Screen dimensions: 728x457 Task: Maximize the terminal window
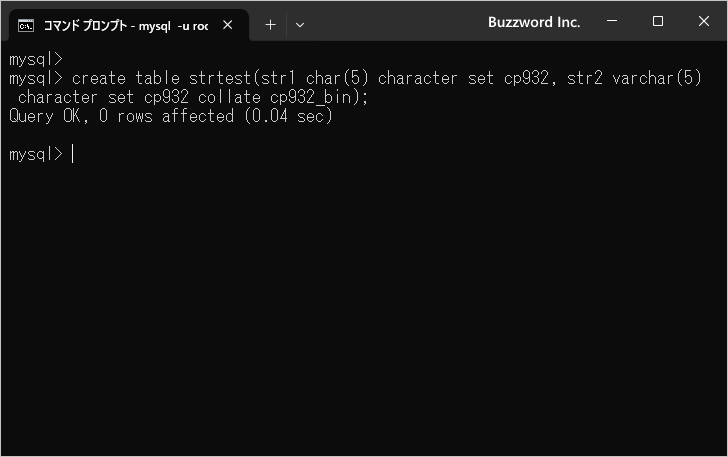(x=657, y=21)
